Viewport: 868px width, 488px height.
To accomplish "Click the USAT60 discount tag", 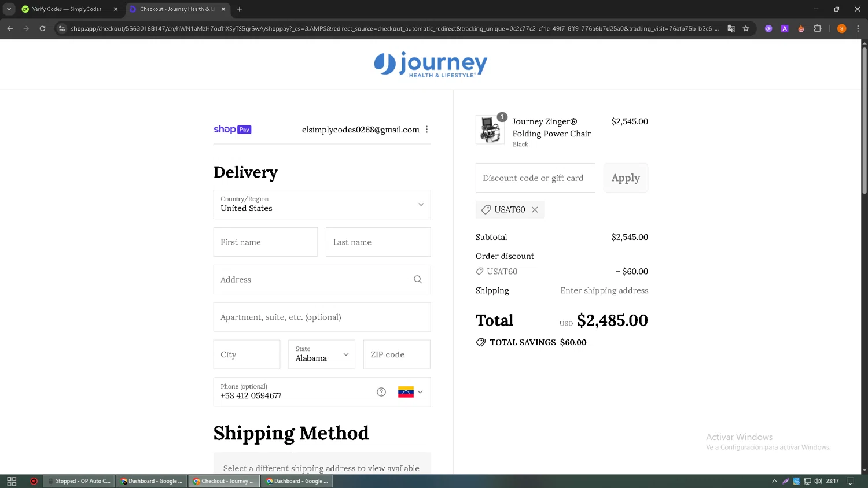I will 510,210.
